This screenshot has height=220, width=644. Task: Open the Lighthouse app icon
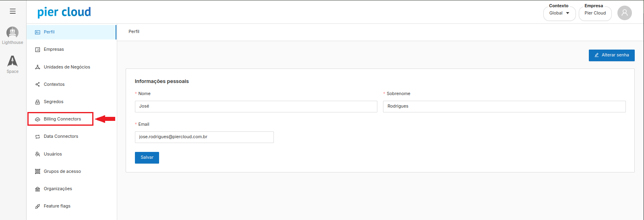pyautogui.click(x=12, y=33)
